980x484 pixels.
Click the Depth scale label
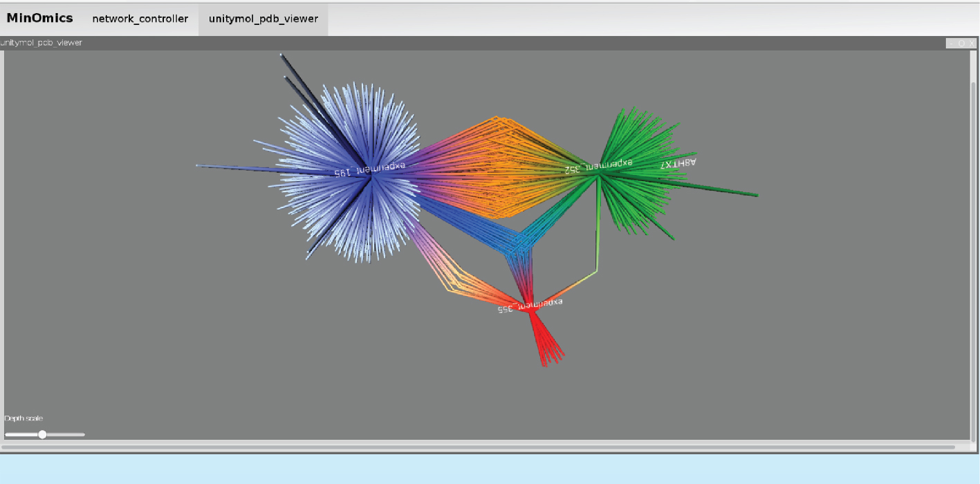[24, 418]
